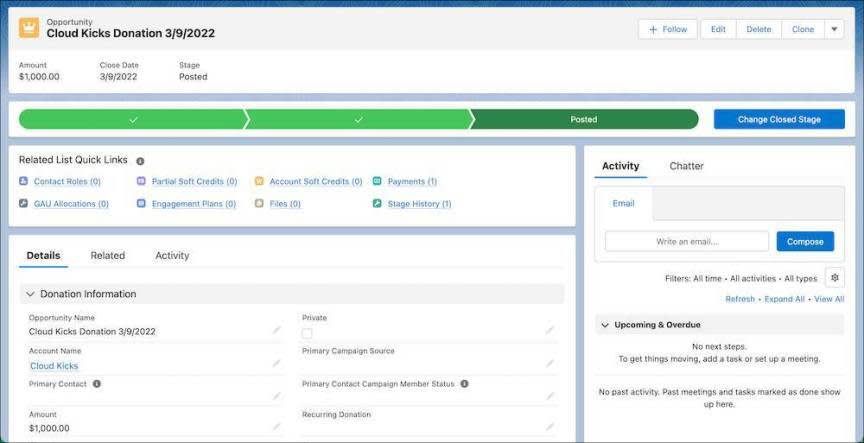Viewport: 864px width, 443px height.
Task: Open Partial Soft Credits (0) link
Action: (195, 181)
